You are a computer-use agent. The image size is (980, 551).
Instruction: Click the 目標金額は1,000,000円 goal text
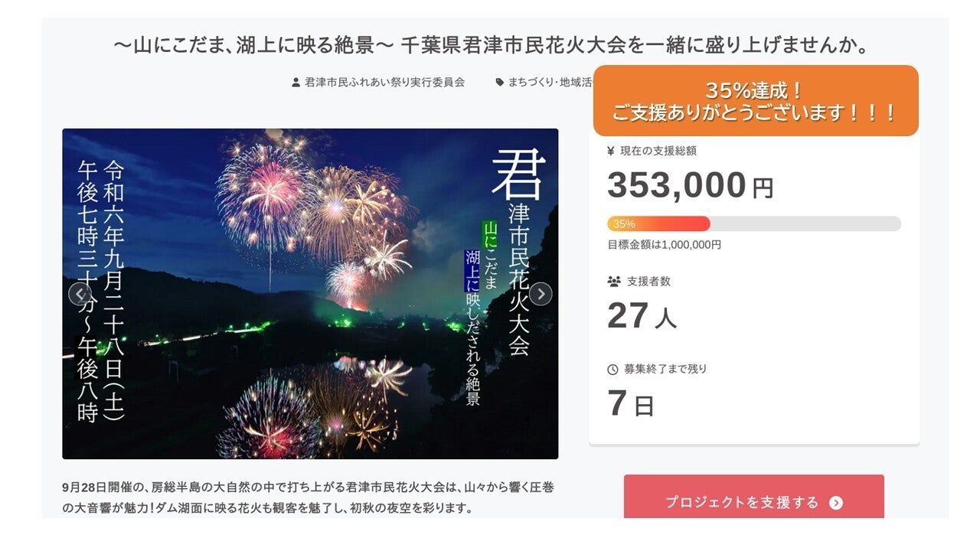click(664, 245)
